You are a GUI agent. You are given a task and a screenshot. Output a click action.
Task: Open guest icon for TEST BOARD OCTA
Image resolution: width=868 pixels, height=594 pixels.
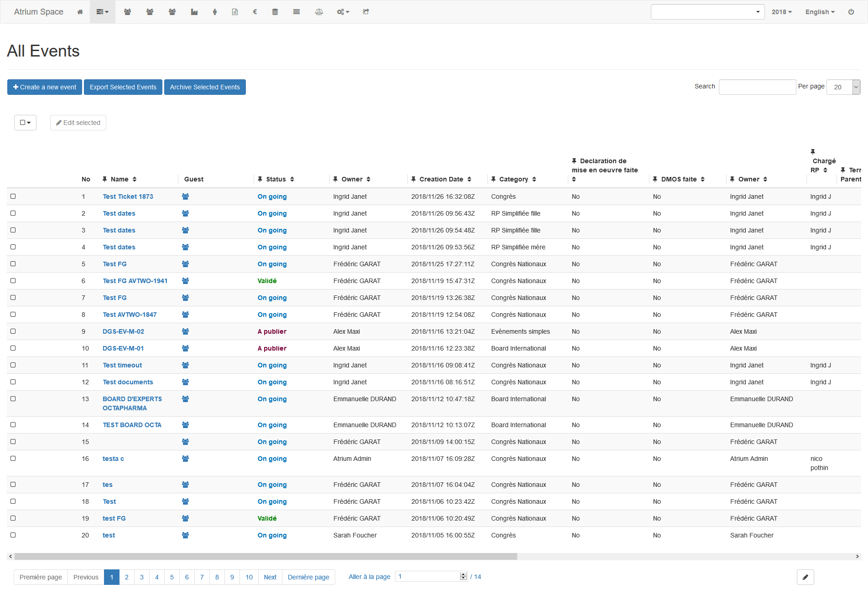click(185, 425)
